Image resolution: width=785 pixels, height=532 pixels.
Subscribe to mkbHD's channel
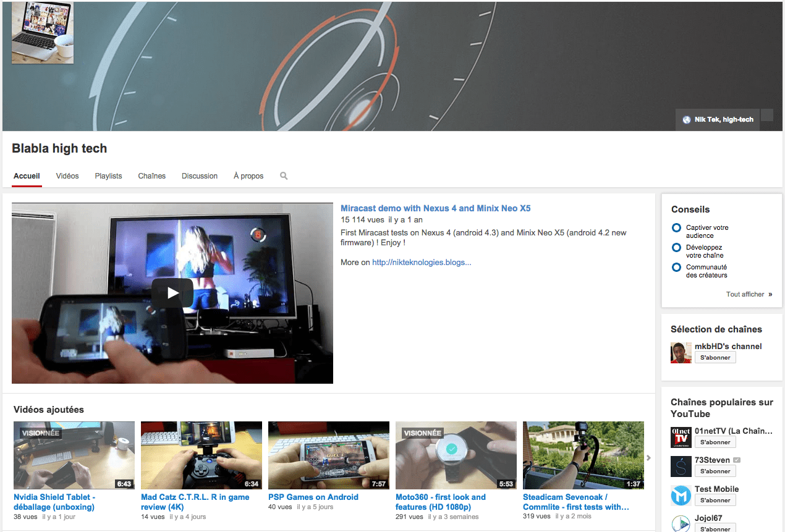(715, 358)
